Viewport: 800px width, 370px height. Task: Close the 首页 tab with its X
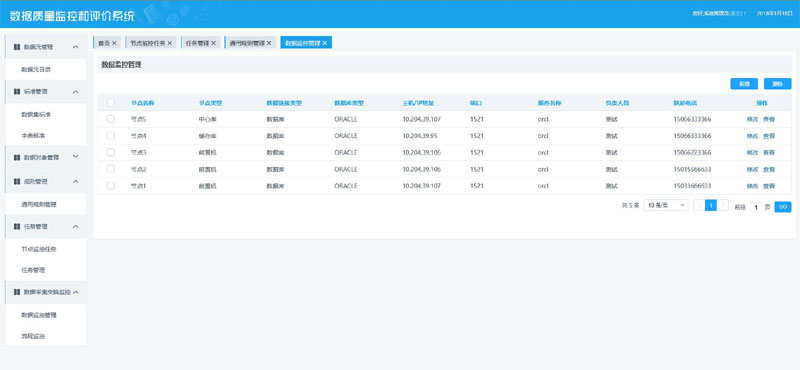(114, 43)
